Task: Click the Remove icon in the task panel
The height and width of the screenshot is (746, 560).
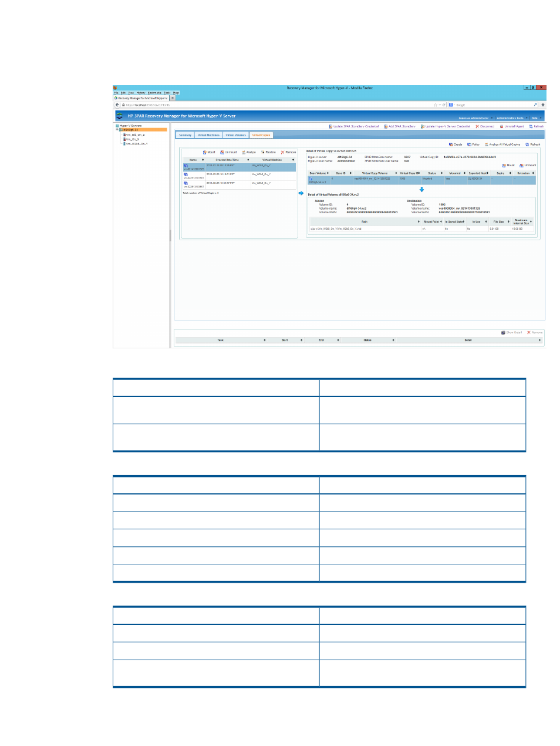Action: (529, 332)
